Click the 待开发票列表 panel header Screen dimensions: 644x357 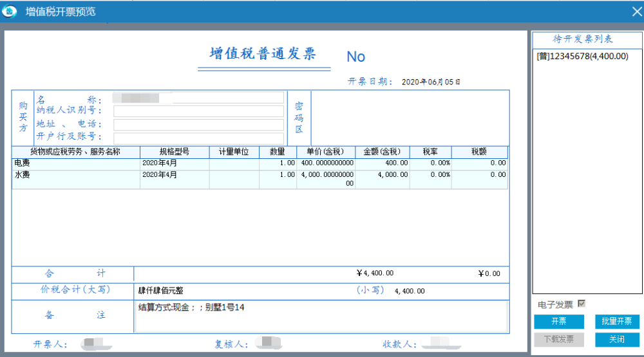click(583, 39)
